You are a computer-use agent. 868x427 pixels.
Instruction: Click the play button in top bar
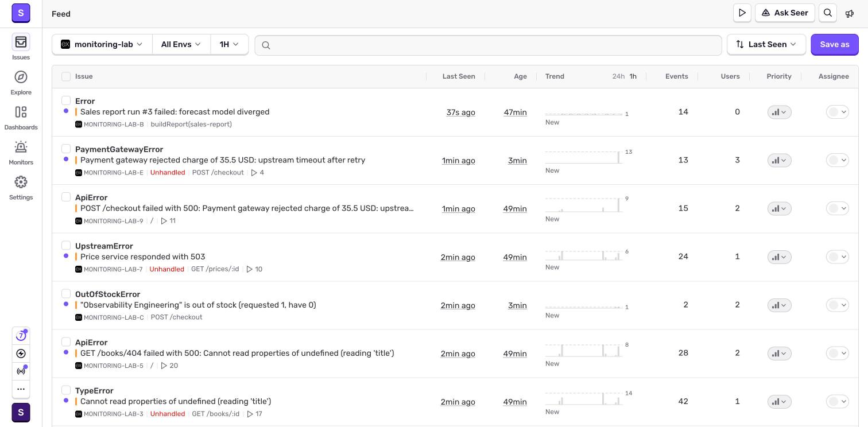coord(742,13)
